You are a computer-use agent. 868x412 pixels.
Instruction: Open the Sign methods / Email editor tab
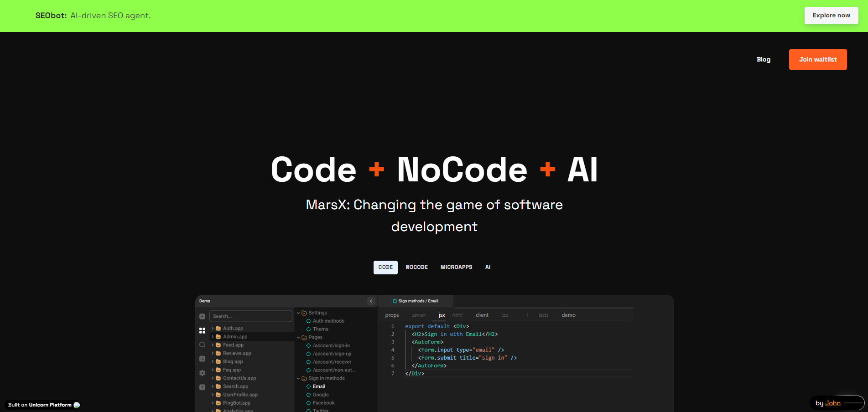[x=416, y=301]
